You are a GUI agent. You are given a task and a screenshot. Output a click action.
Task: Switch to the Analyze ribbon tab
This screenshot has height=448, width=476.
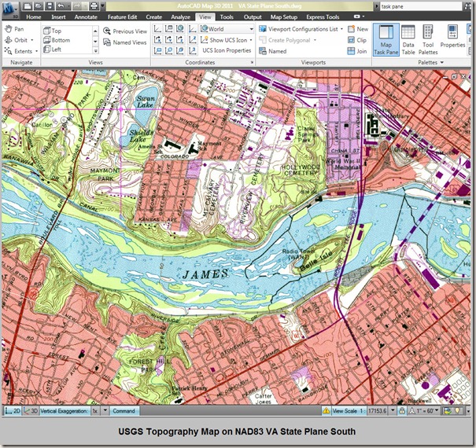(x=180, y=17)
